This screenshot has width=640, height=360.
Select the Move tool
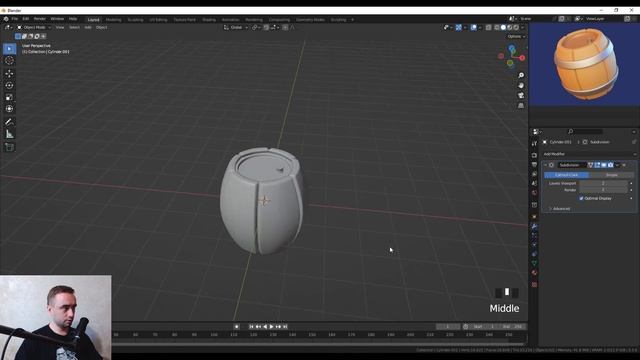point(9,73)
